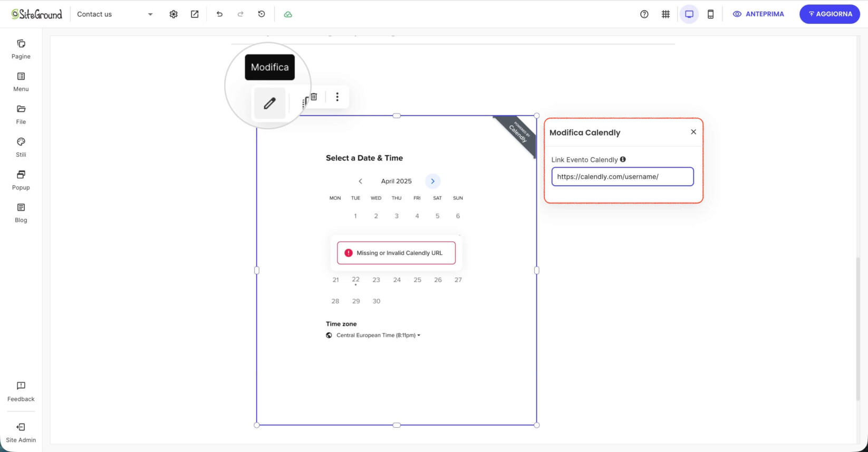Focus the Calendly event link field
868x452 pixels.
[623, 177]
